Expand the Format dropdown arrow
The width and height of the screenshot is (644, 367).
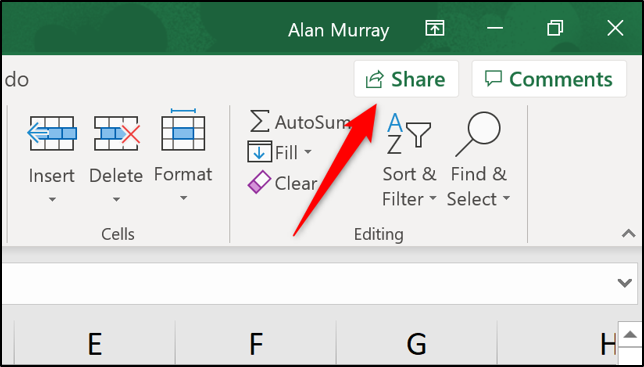pos(183,198)
